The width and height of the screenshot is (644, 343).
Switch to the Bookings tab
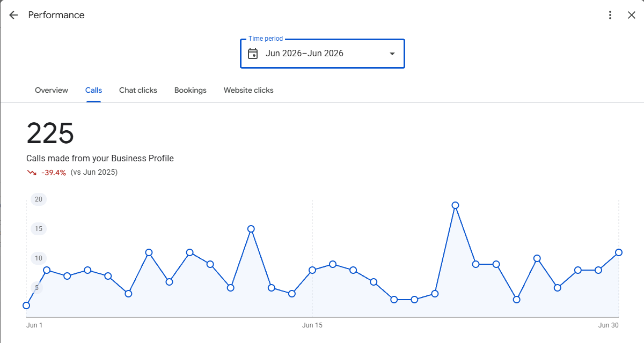tap(191, 90)
